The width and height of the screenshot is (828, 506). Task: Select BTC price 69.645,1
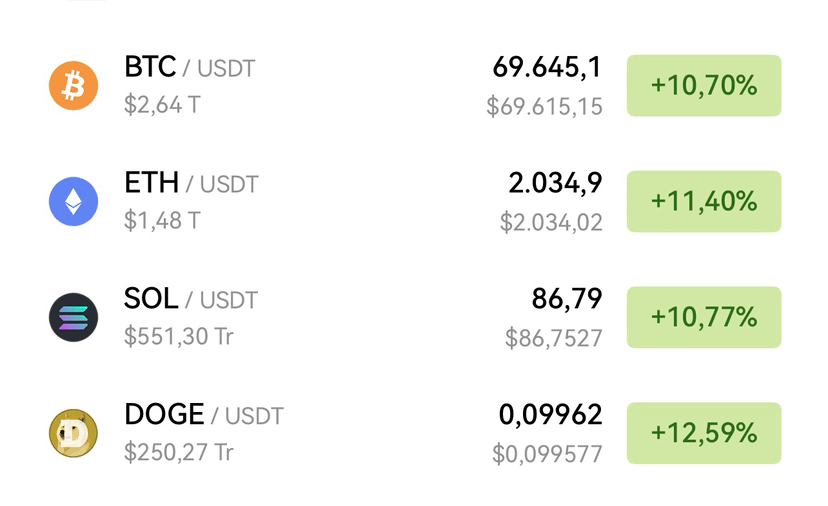[547, 68]
